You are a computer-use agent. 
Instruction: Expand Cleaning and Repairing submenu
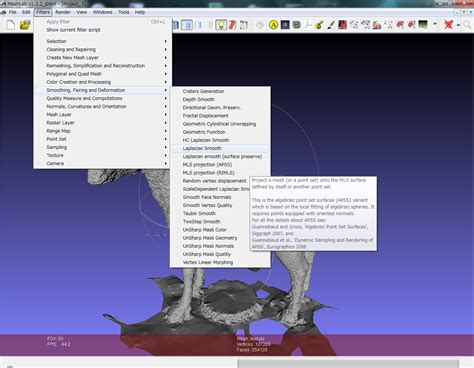click(x=103, y=49)
